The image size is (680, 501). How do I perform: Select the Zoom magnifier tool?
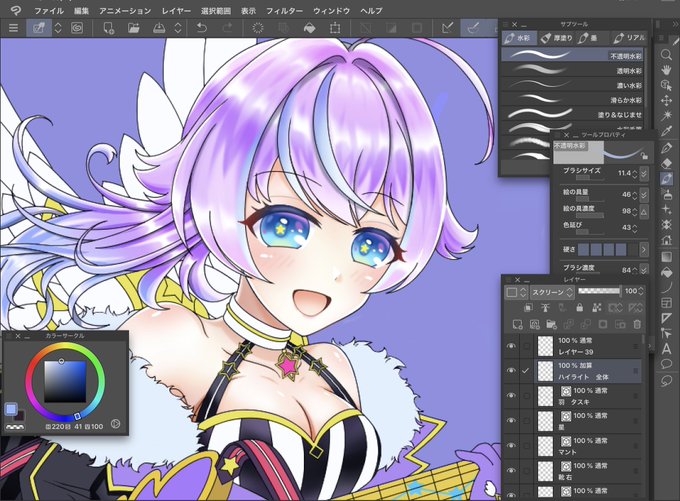coord(667,55)
